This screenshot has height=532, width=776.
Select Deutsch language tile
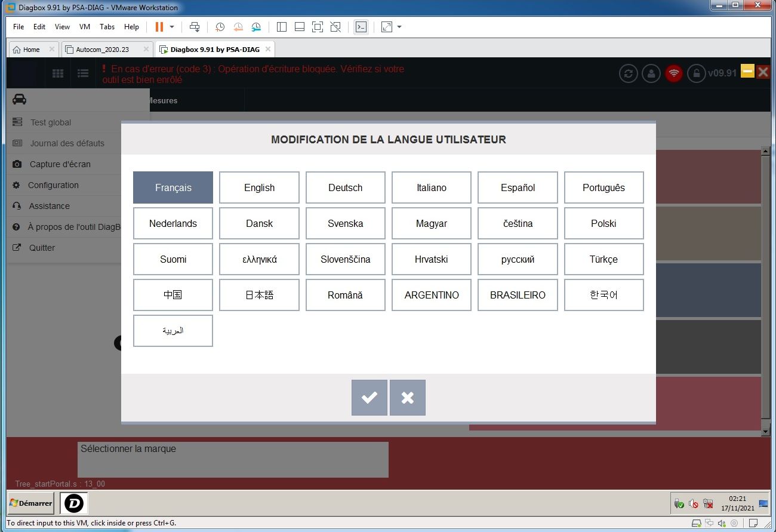point(345,187)
